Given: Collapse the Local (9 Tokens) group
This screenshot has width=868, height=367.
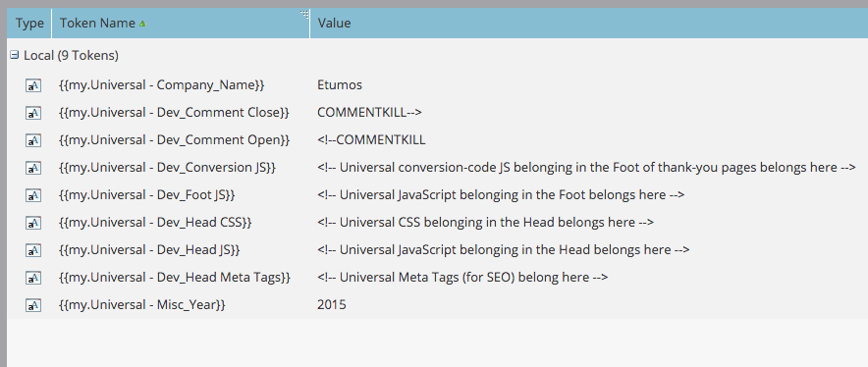Looking at the screenshot, I should tap(15, 55).
